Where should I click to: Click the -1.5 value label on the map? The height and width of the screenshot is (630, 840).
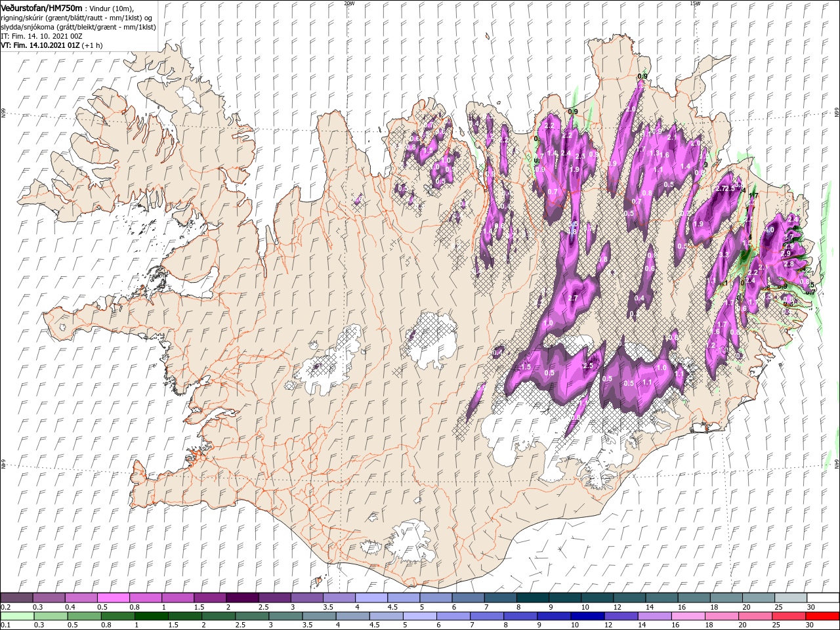tap(524, 367)
